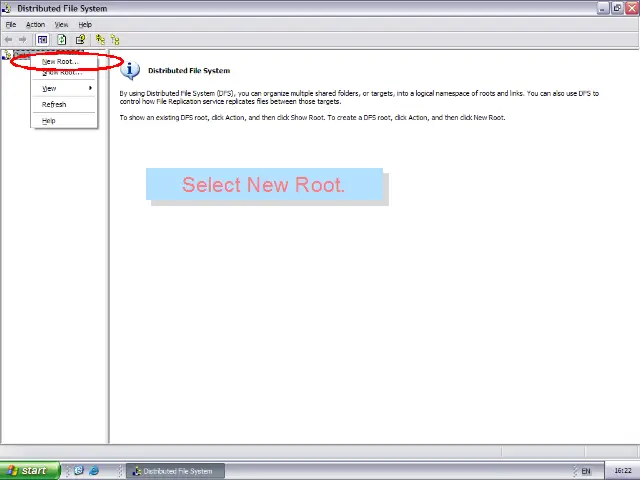
Task: Click the DFS icon in title bar
Action: pos(7,8)
